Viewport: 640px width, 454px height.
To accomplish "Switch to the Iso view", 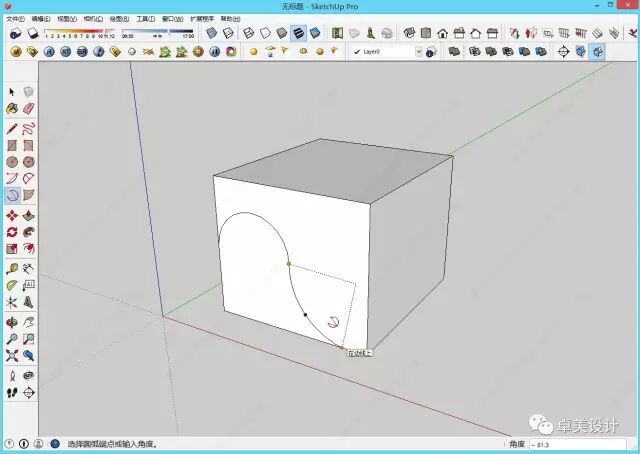I will click(409, 33).
